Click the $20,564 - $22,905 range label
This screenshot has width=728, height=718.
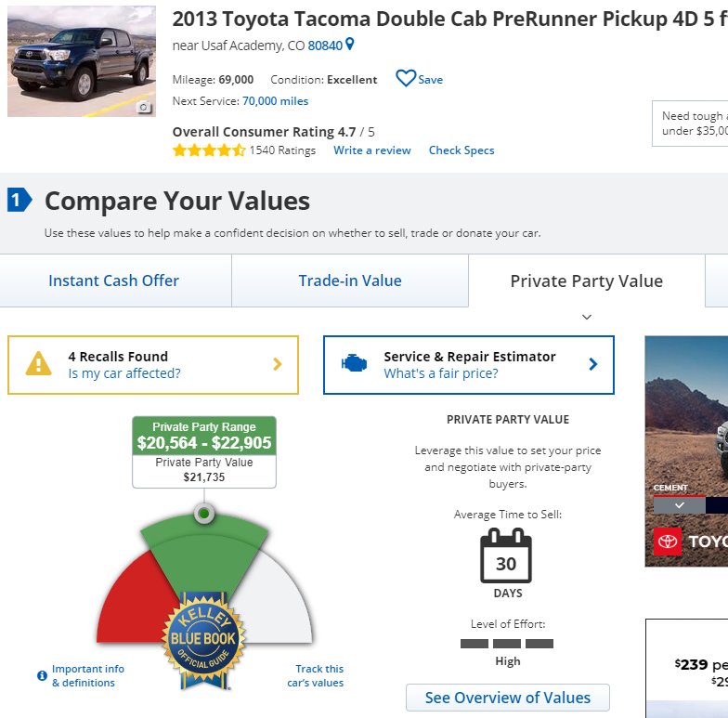(x=204, y=442)
